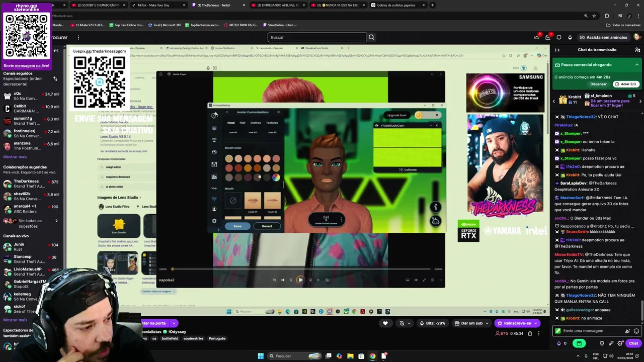644x362 pixels.
Task: Open Cellbit channel in sidebar
Action: coord(32,109)
